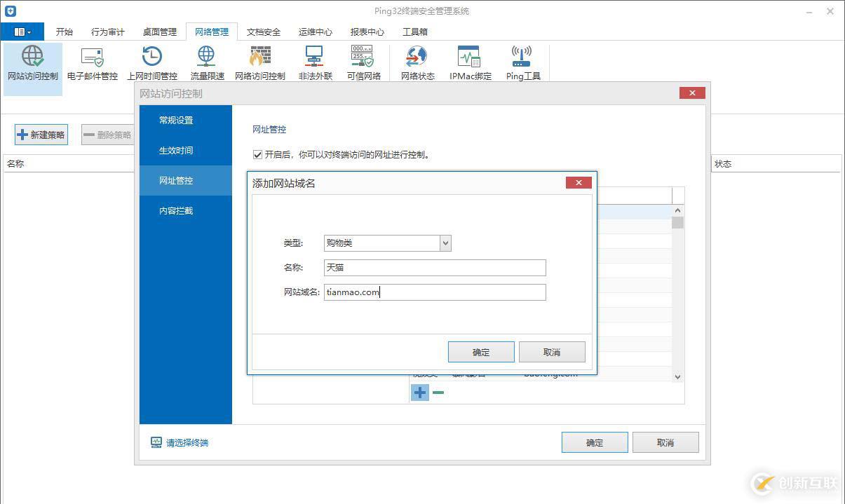Open 电子邮件管控 ribbon tool

click(93, 64)
